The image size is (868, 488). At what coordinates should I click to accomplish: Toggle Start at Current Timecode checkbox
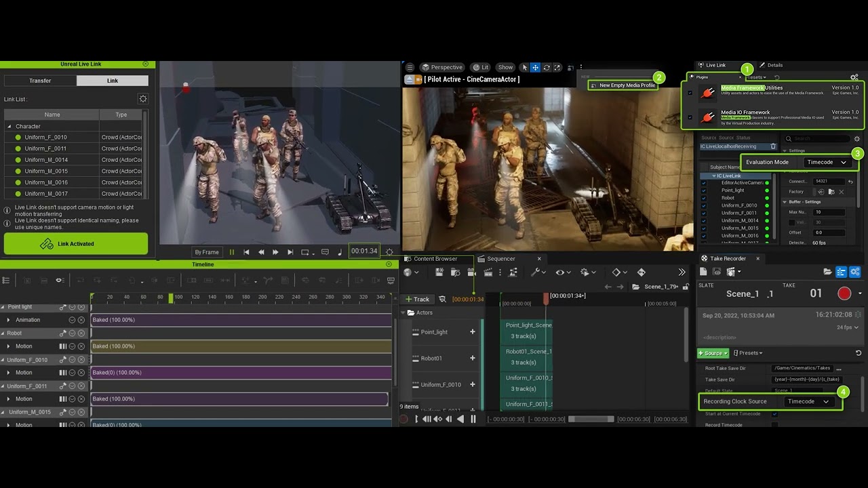click(774, 413)
